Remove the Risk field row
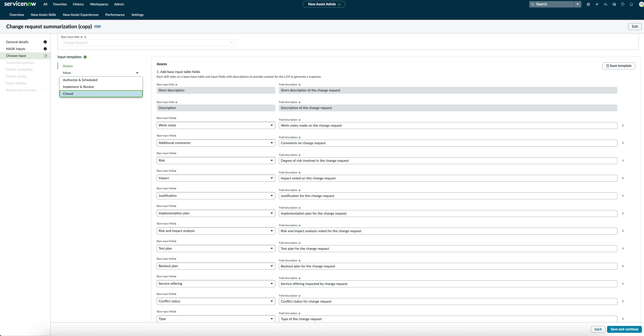 pos(623,160)
